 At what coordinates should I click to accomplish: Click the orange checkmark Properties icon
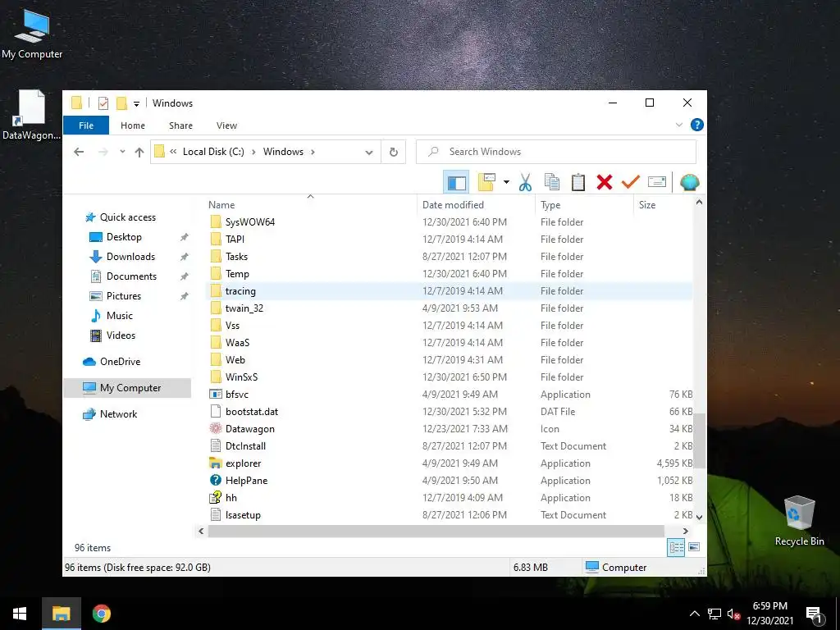tap(631, 182)
